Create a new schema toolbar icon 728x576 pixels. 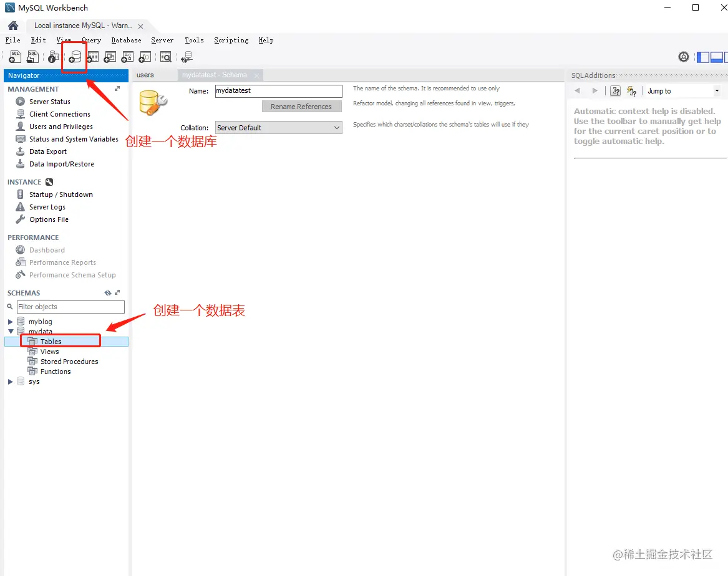pos(75,57)
